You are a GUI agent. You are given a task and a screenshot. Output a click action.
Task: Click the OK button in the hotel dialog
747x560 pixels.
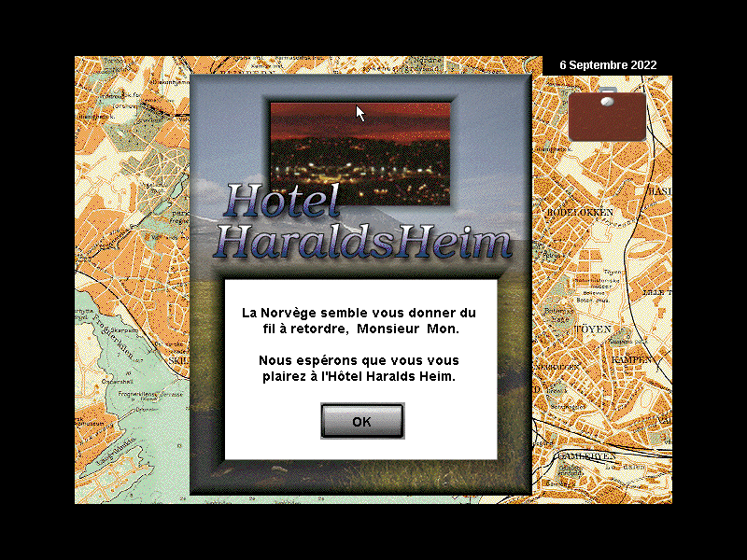tap(362, 421)
